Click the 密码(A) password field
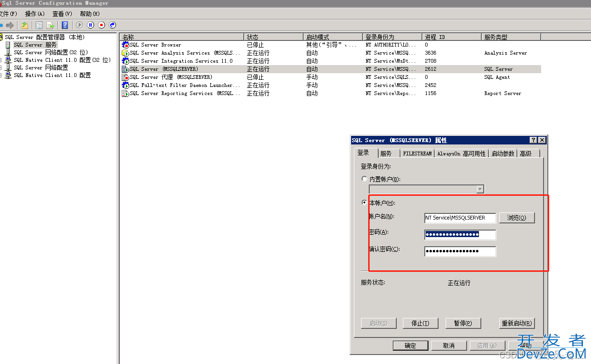 (460, 234)
